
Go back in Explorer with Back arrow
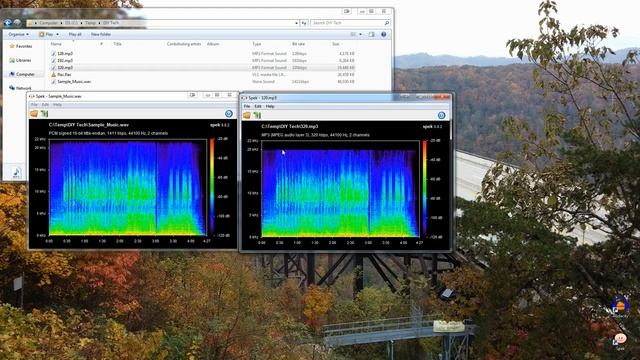tap(8, 23)
